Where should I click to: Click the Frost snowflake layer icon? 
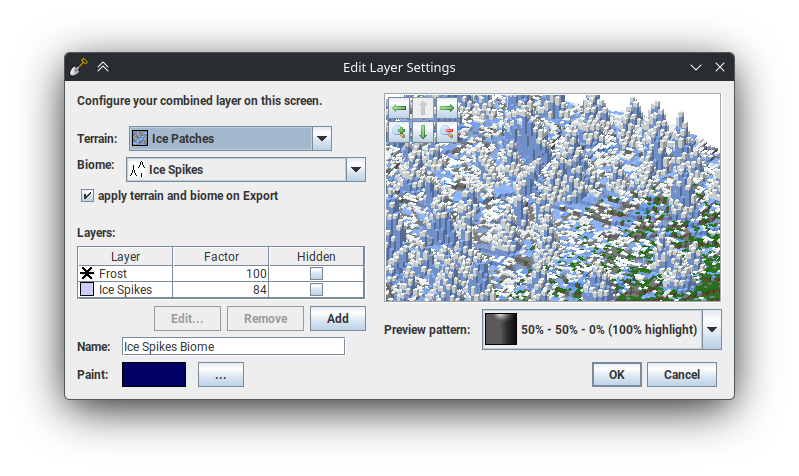87,273
